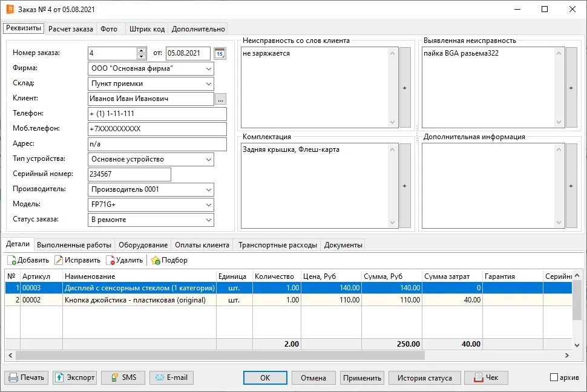Switch to the Дополнительно tab
The width and height of the screenshot is (587, 392).
tap(198, 29)
